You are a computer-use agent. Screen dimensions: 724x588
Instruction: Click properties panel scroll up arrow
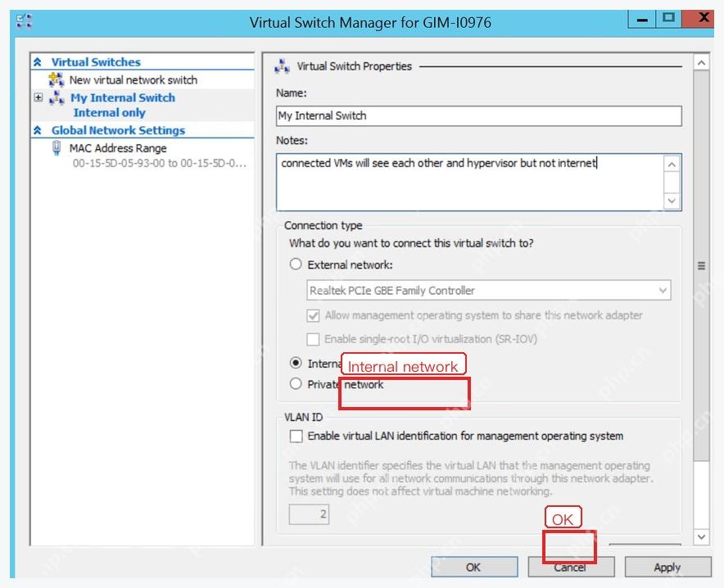click(x=701, y=62)
